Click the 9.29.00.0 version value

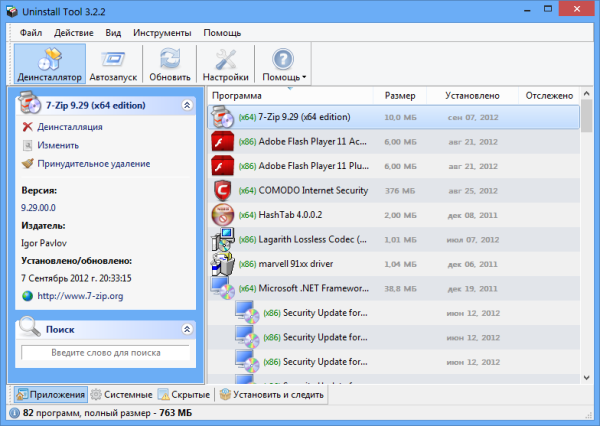tap(38, 207)
